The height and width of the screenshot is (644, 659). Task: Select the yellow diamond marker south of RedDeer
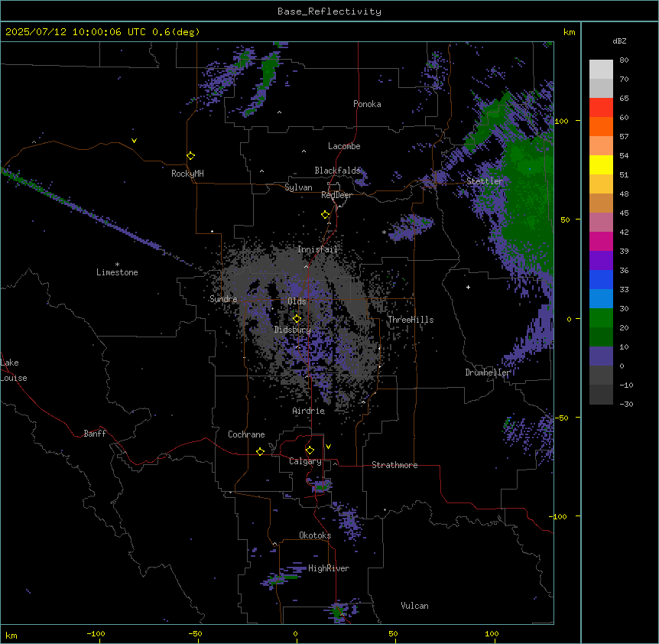click(x=325, y=215)
